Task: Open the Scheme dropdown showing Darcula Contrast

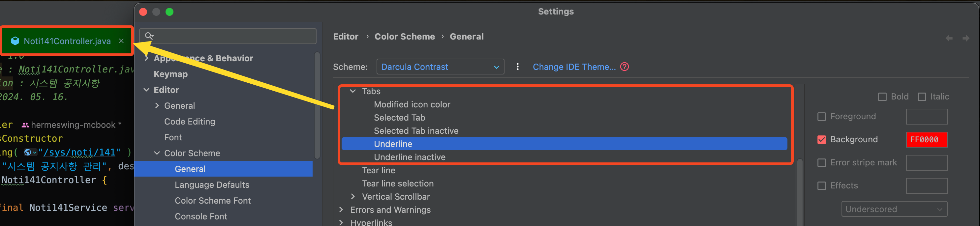Action: coord(440,67)
